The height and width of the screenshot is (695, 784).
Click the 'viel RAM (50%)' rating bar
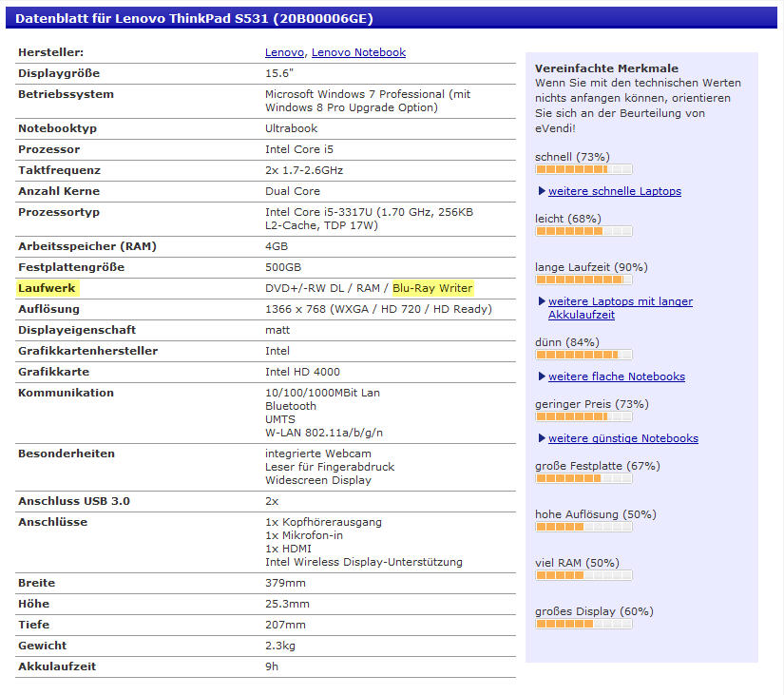pos(583,575)
